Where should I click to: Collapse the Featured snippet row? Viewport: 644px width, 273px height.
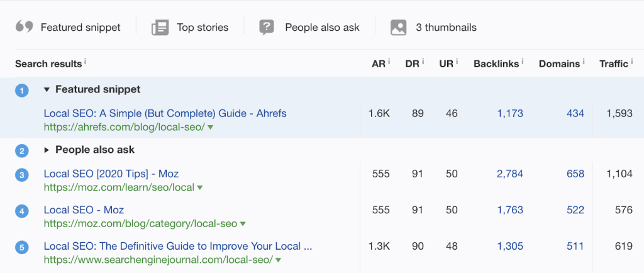(47, 90)
